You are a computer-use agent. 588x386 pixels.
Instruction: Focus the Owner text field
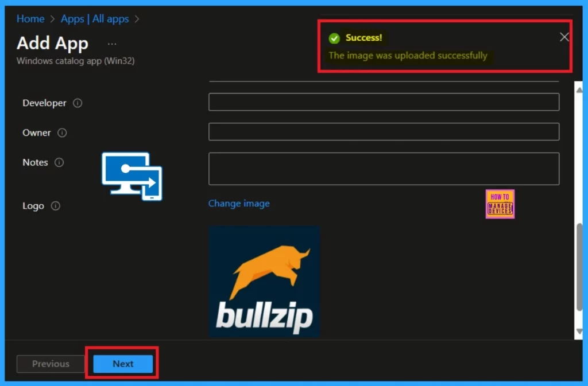tap(384, 131)
